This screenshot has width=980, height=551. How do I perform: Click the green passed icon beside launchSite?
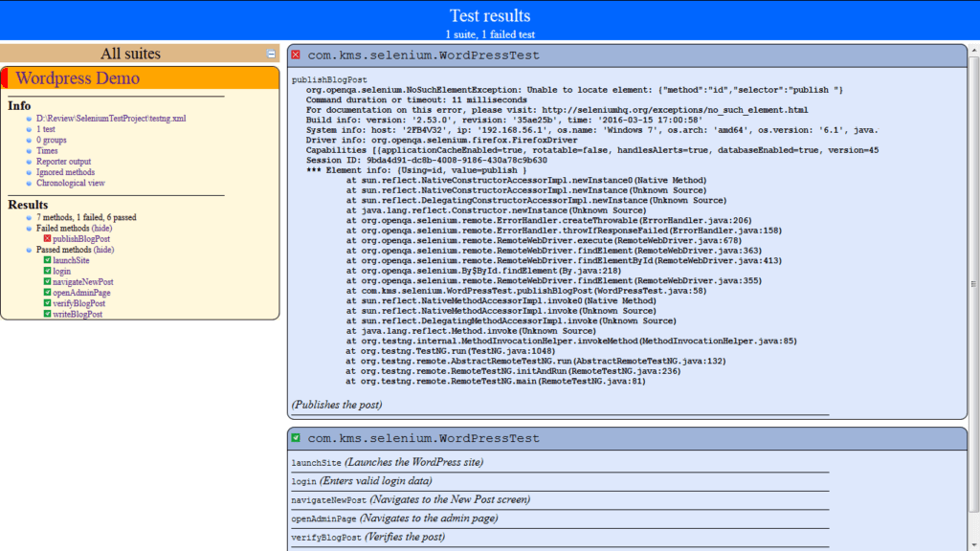click(x=47, y=260)
